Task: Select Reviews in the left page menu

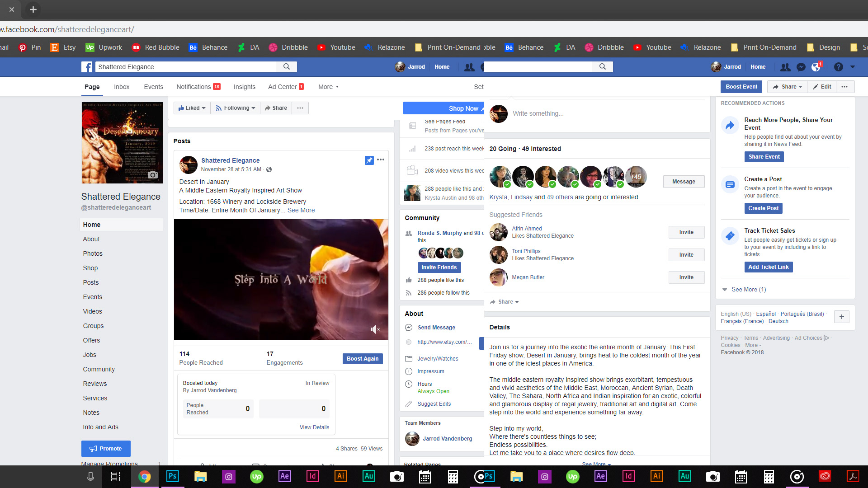Action: click(x=95, y=384)
